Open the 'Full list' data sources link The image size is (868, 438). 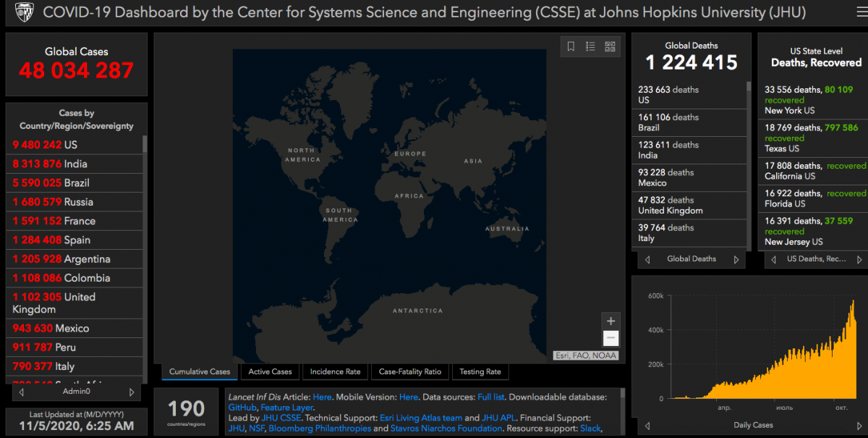tap(492, 397)
